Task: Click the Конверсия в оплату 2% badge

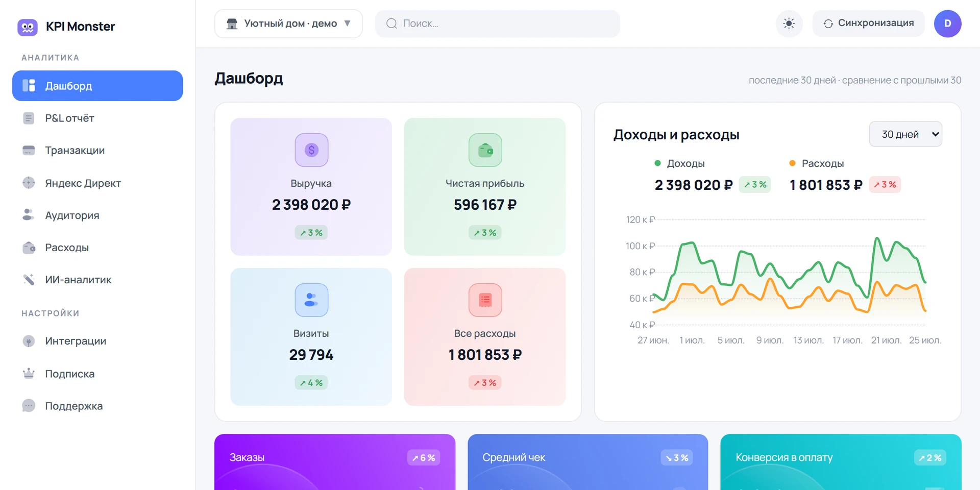Action: tap(930, 458)
